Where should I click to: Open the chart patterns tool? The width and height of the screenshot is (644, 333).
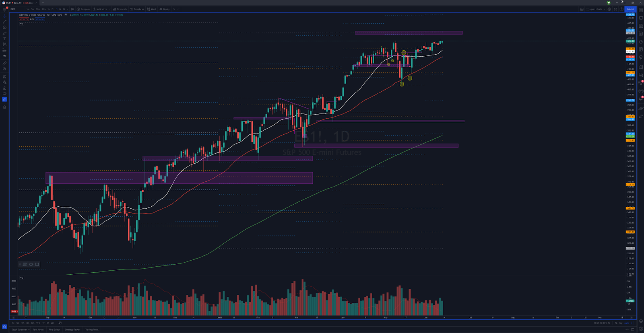(4, 44)
